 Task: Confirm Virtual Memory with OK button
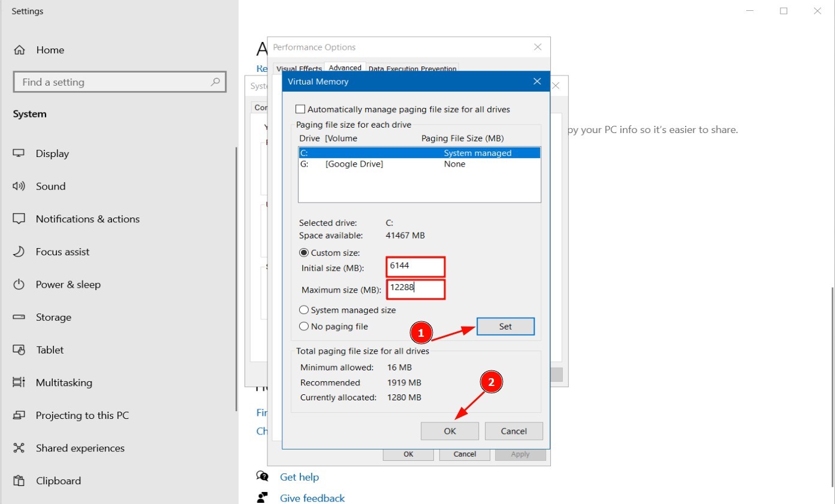[450, 431]
